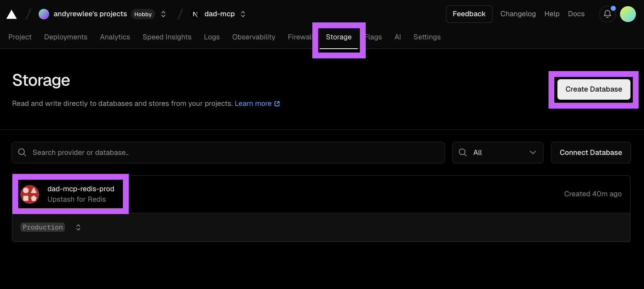The image size is (644, 289).
Task: Click the andyrewlee's projects name
Action: [x=90, y=14]
